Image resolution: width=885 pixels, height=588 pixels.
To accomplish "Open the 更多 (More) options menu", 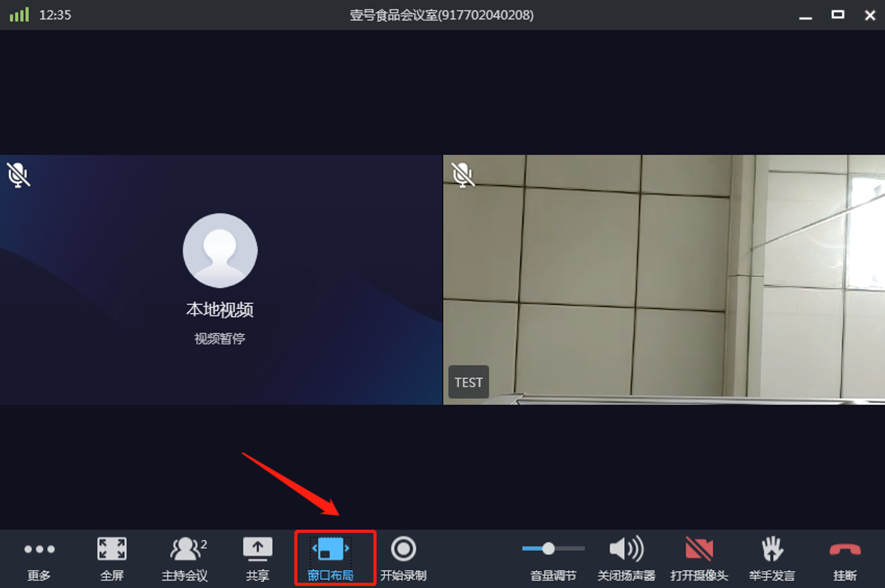I will click(x=39, y=557).
